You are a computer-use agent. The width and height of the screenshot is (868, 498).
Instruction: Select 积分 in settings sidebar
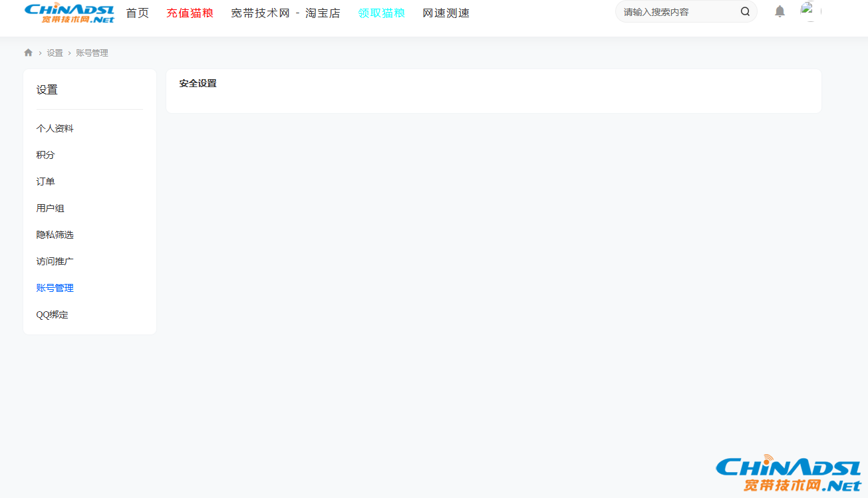coord(46,155)
